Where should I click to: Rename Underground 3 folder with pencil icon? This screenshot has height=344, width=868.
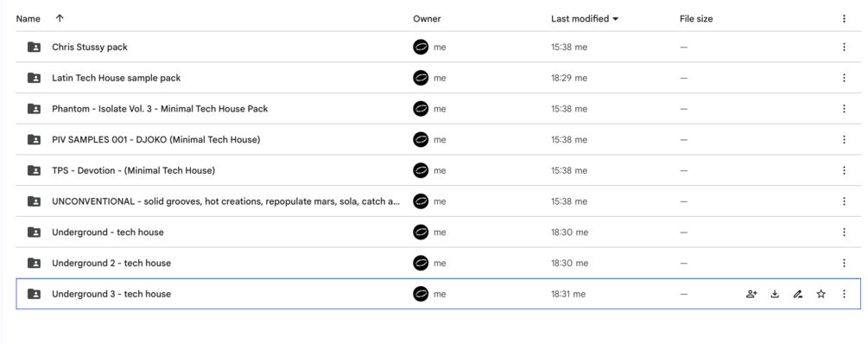tap(798, 294)
